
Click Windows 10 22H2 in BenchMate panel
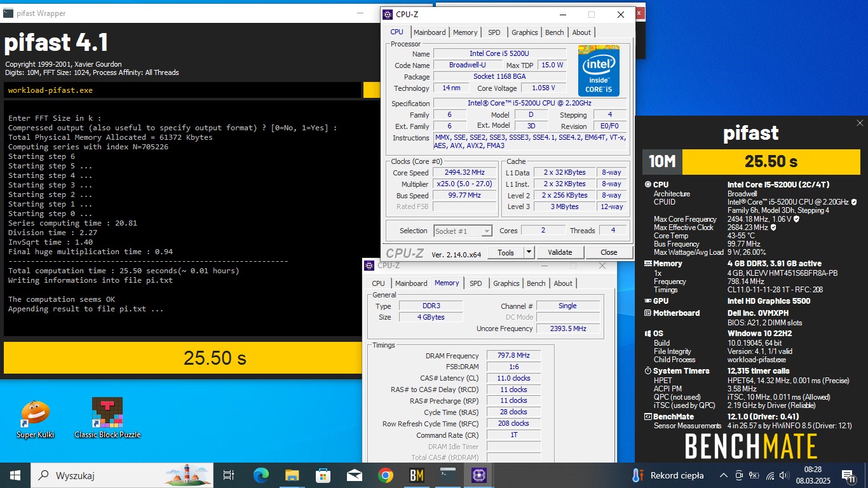click(x=761, y=334)
